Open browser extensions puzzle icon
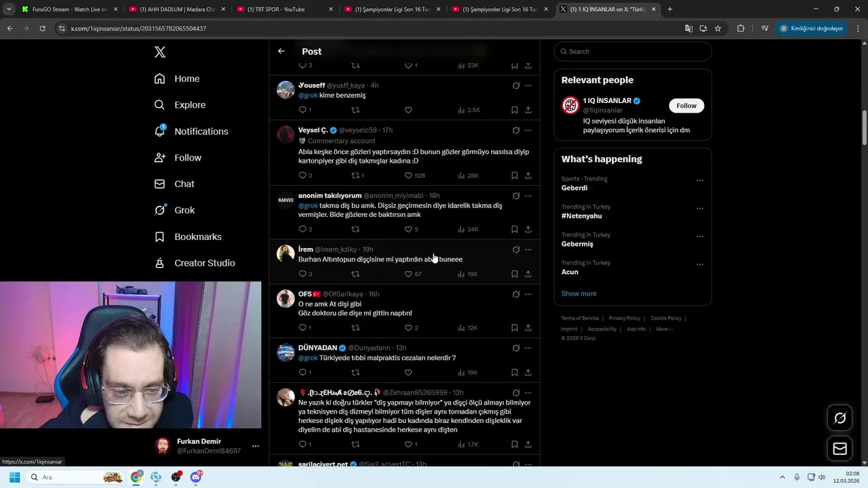 pos(741,28)
